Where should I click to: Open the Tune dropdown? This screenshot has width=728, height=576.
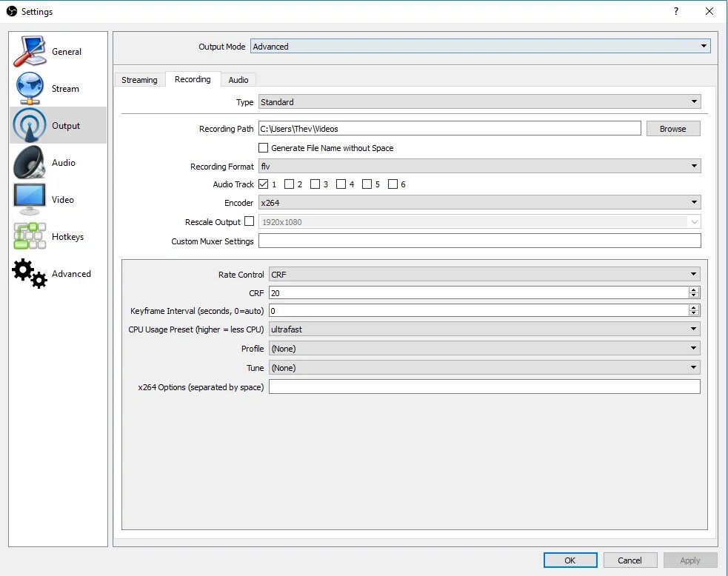click(484, 368)
